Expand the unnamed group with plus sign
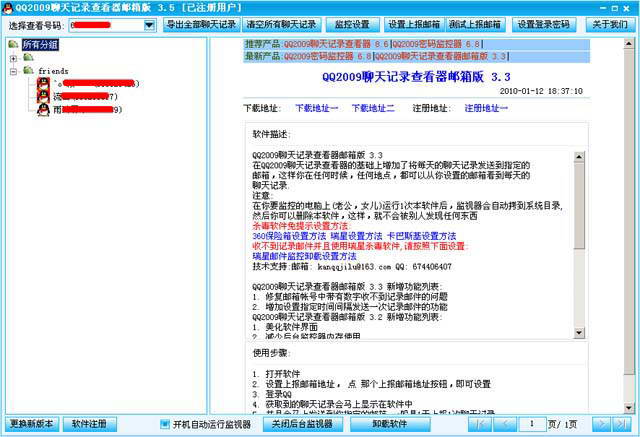Screen dimensions: 640x437 coord(13,58)
